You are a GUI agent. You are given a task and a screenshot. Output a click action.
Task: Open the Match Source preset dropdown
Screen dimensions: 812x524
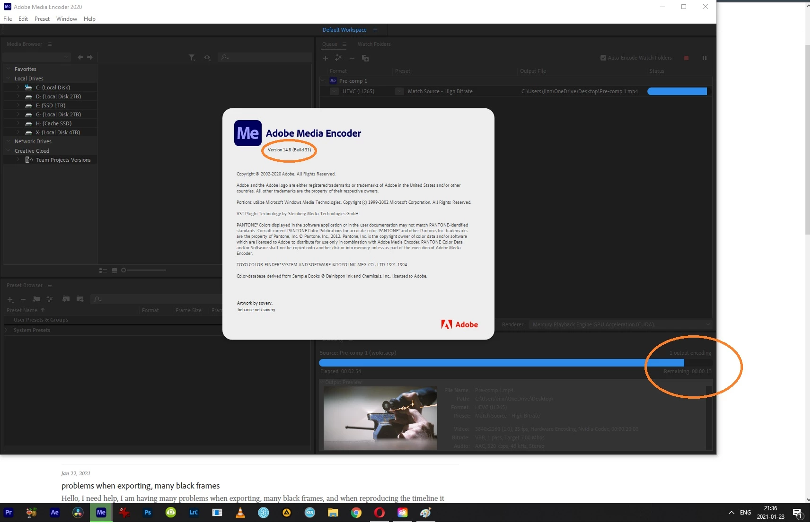pyautogui.click(x=400, y=91)
